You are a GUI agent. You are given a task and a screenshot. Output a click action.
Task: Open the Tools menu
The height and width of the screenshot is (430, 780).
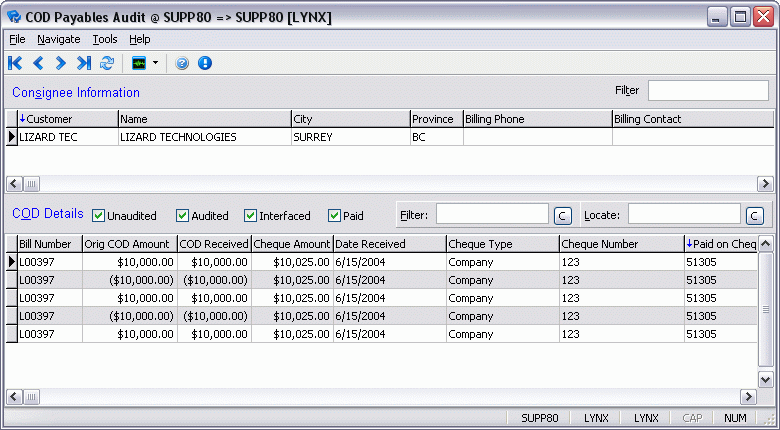(x=105, y=39)
